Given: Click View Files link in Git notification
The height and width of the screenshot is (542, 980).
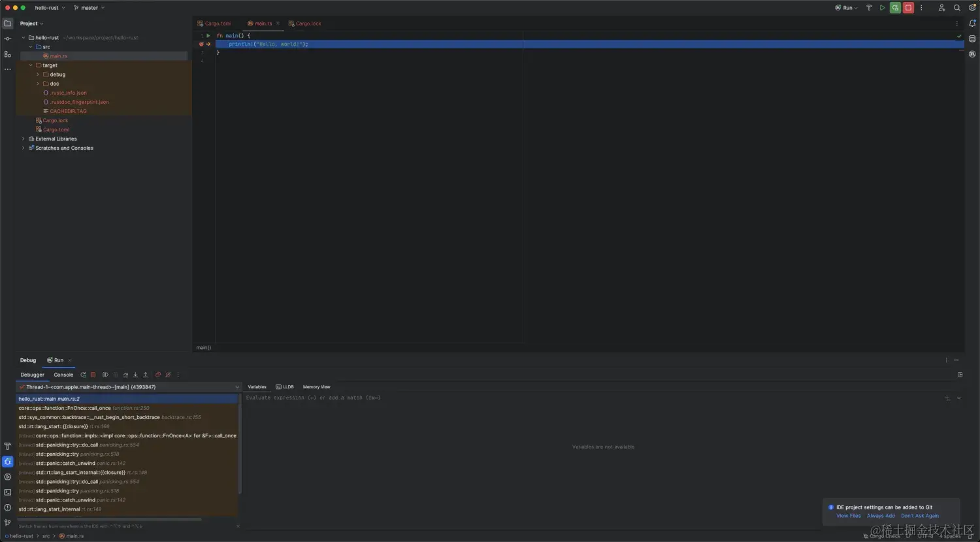Looking at the screenshot, I should (x=849, y=516).
